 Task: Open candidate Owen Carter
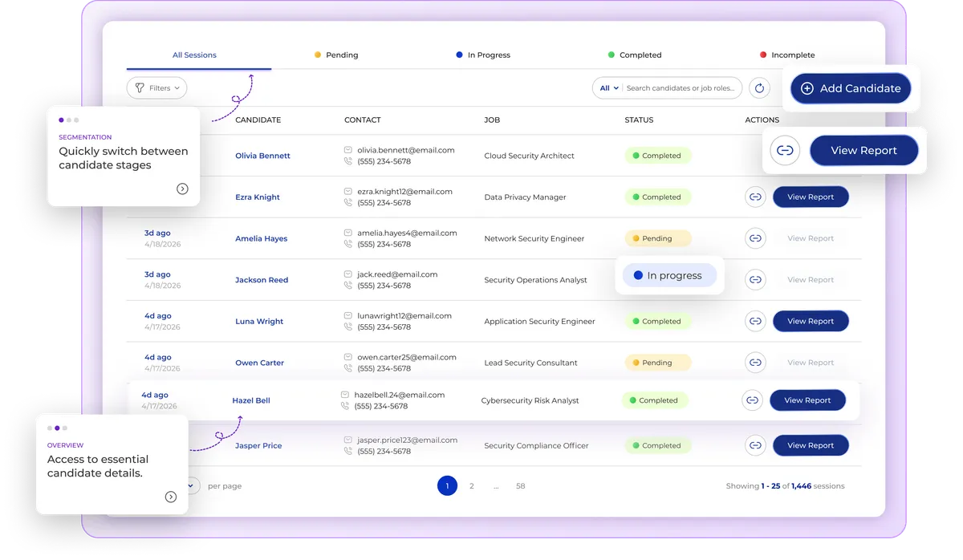point(259,363)
